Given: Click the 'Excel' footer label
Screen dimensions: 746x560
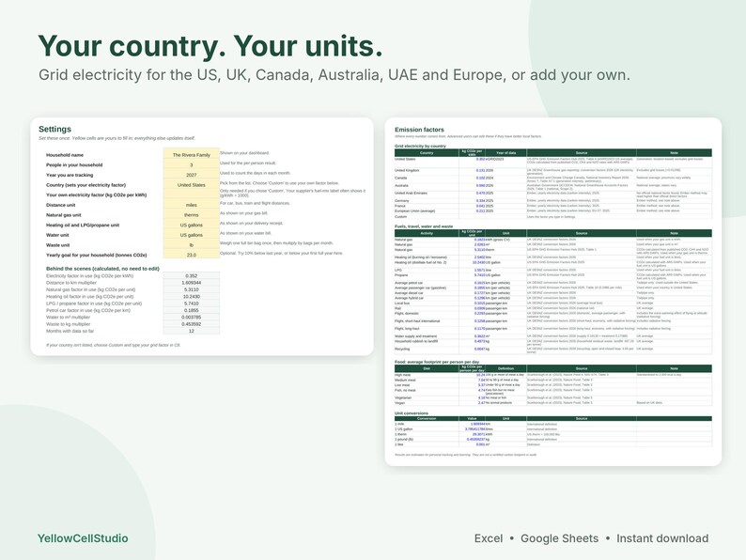Looking at the screenshot, I should coord(489,538).
